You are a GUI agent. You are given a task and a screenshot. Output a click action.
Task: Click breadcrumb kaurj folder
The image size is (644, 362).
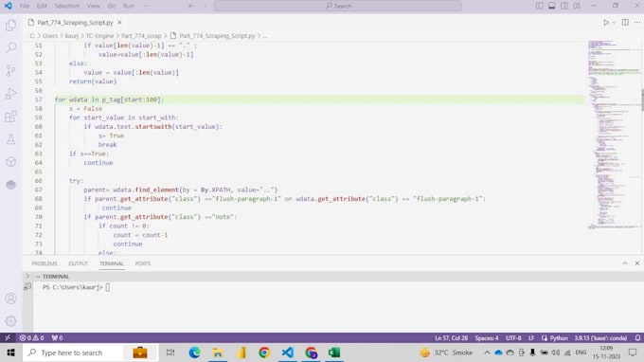(x=72, y=36)
